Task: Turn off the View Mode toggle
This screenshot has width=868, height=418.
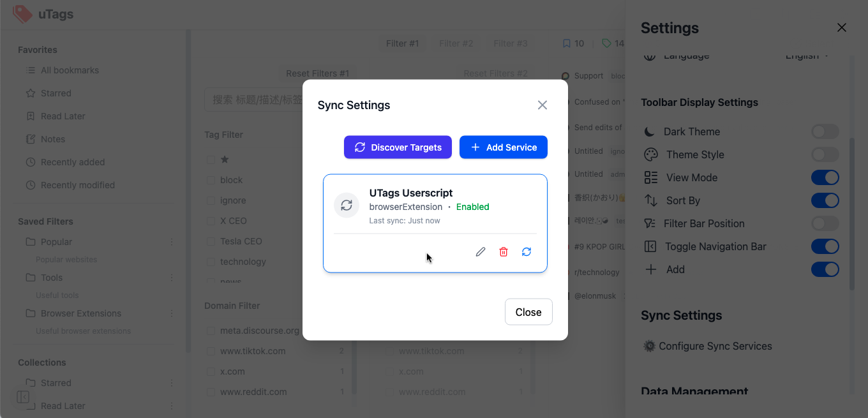Action: 825,177
